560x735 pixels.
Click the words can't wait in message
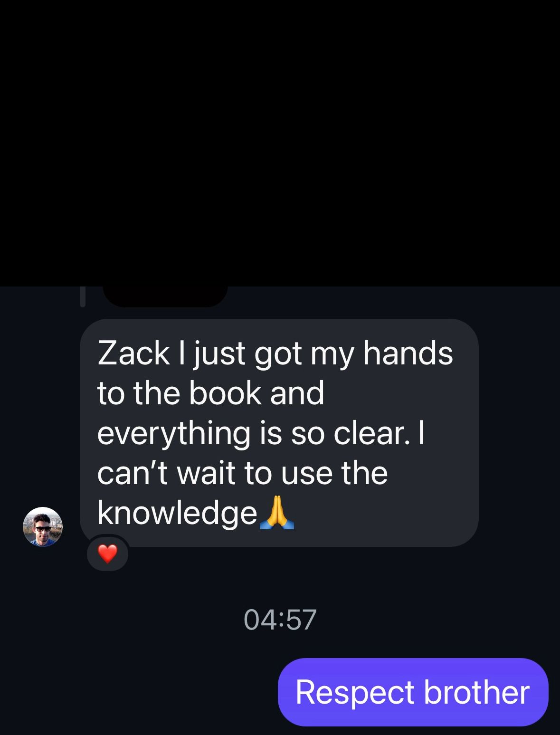point(166,473)
